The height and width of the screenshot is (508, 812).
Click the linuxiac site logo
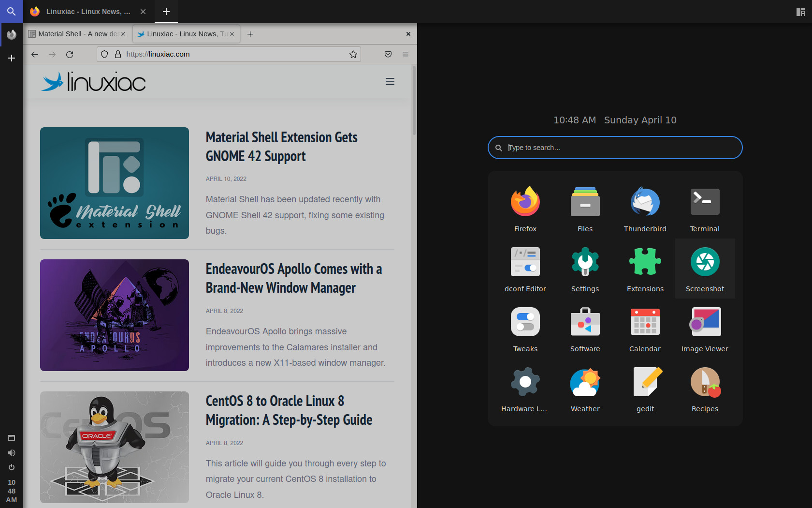93,82
